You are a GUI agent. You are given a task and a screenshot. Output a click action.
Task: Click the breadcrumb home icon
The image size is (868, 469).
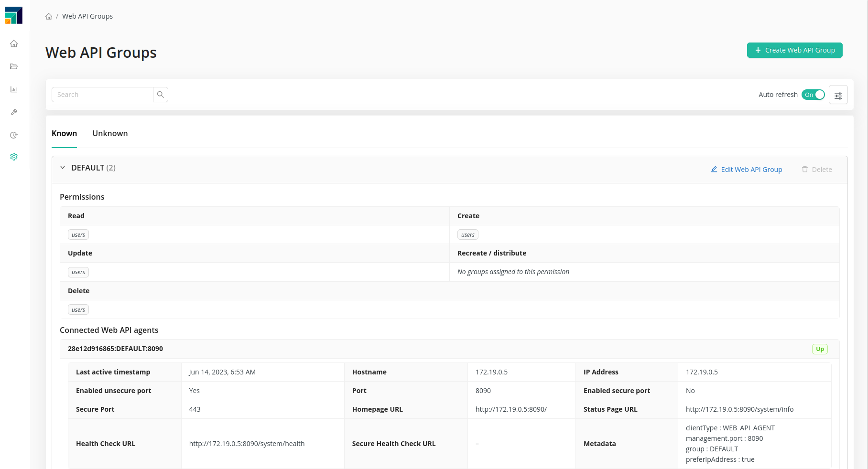(49, 16)
